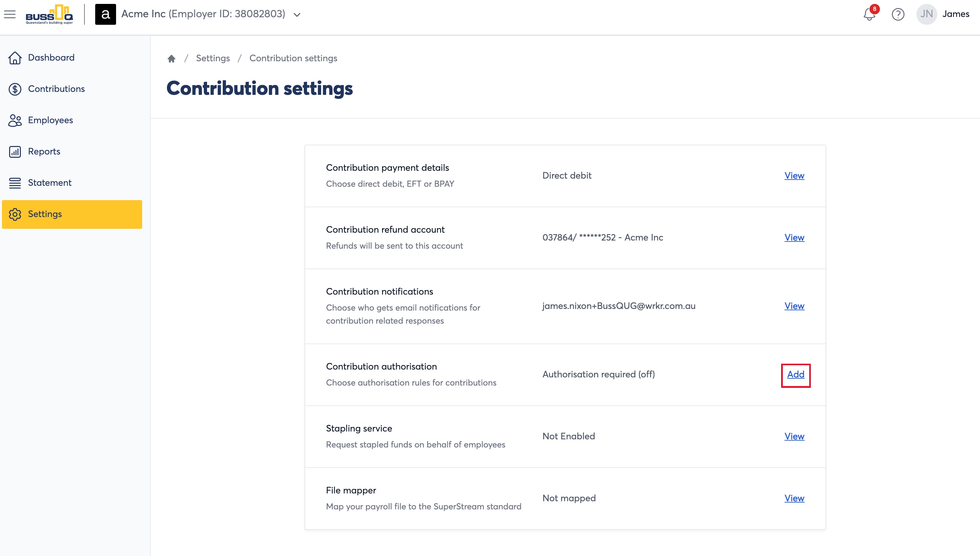View Contribution payment details
The image size is (980, 556).
point(794,176)
